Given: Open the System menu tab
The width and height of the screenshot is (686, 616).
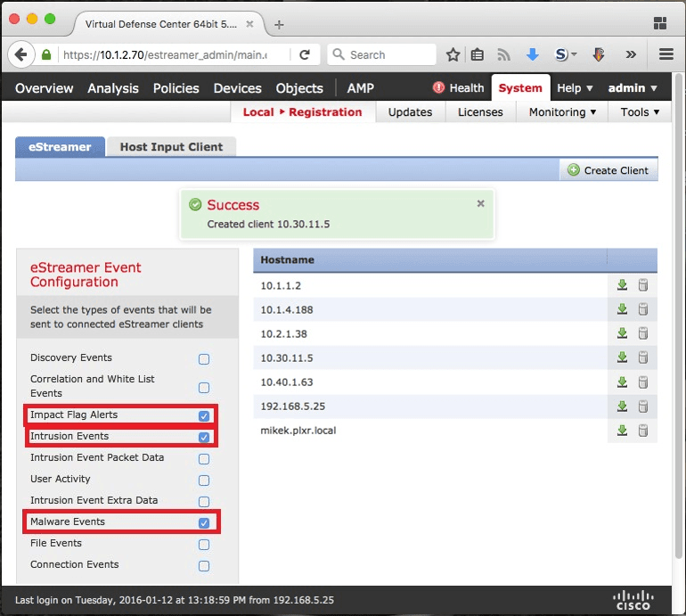Looking at the screenshot, I should (520, 88).
